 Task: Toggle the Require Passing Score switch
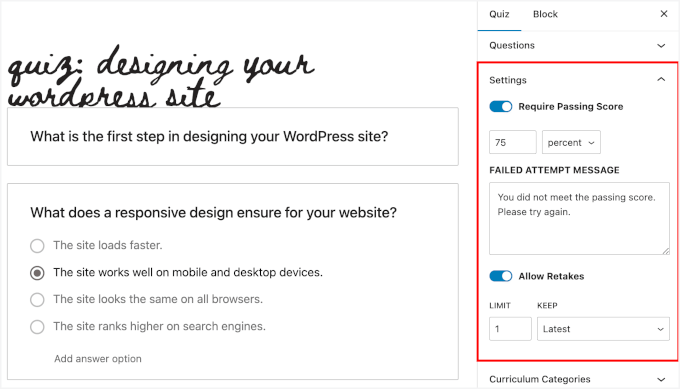point(501,107)
